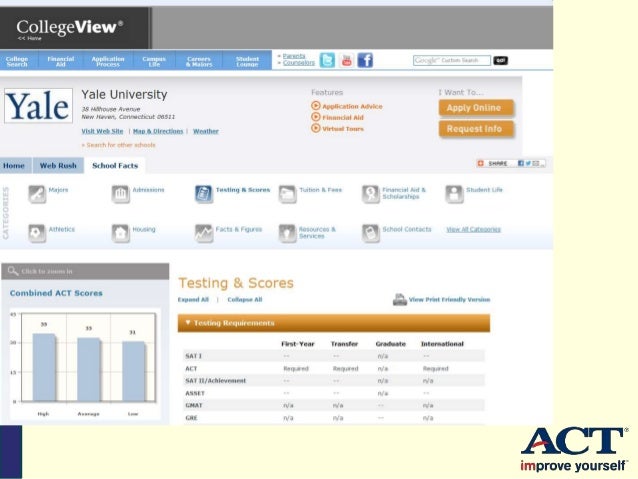Open the Parents link
The width and height of the screenshot is (638, 479).
point(294,56)
